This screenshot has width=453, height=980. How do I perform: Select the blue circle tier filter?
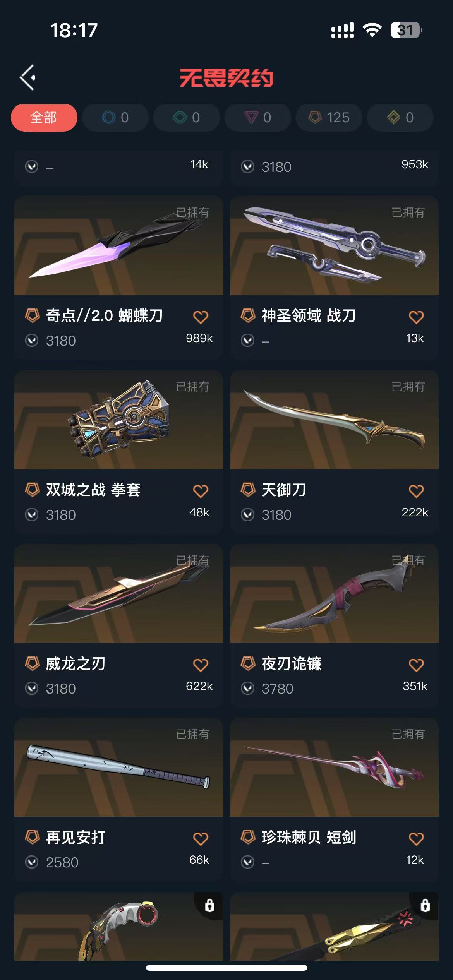click(x=115, y=118)
